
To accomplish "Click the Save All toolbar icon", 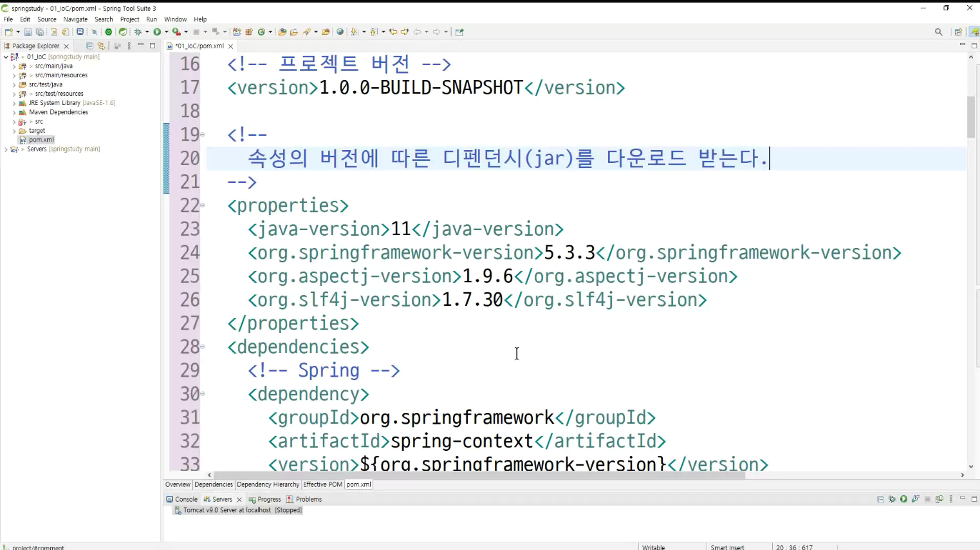I will [40, 32].
